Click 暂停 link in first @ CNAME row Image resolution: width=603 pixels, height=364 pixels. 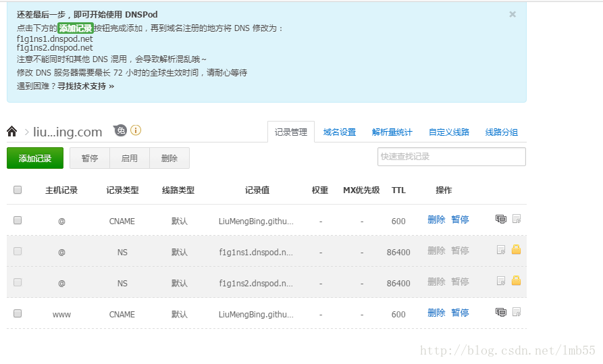[x=460, y=219]
